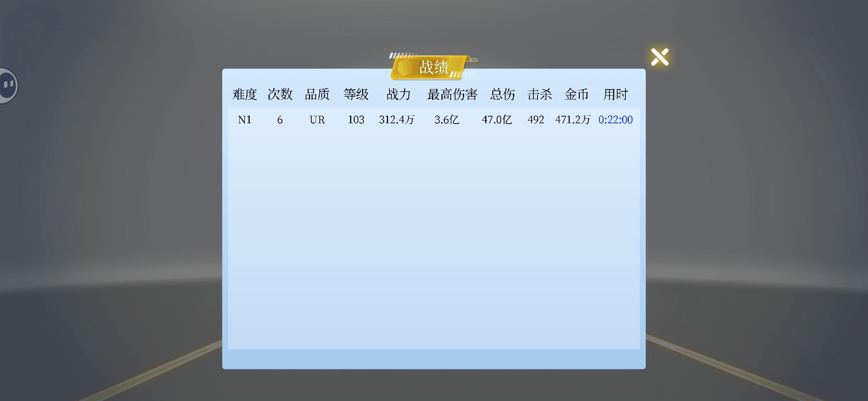Image resolution: width=868 pixels, height=401 pixels.
Task: Click the 等级 column header
Action: tap(356, 94)
